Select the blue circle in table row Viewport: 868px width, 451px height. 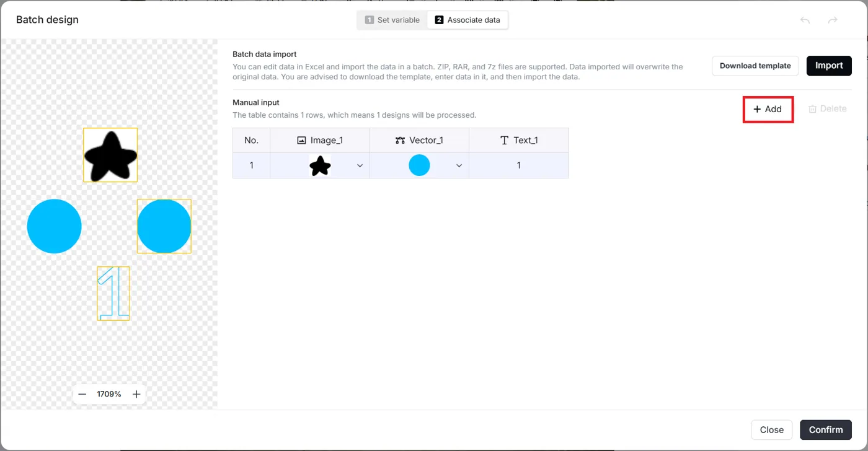(x=419, y=165)
